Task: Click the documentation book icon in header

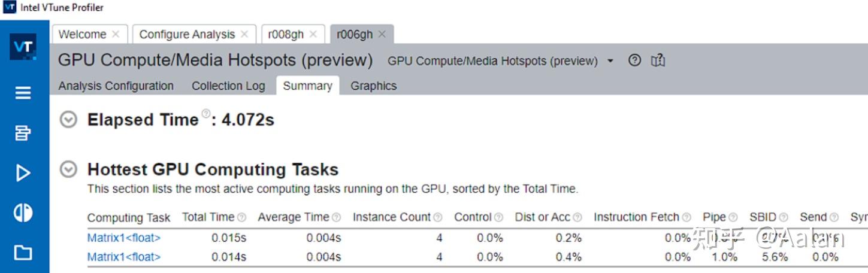Action: (658, 60)
